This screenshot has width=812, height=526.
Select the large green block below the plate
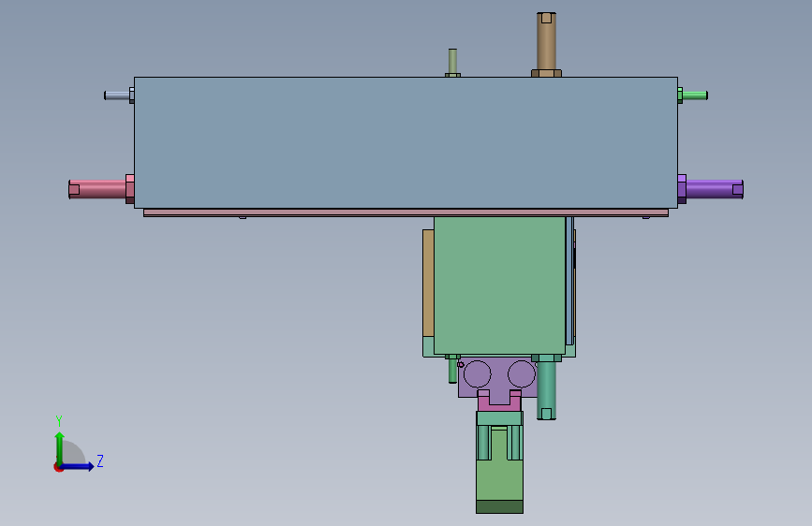pos(499,285)
